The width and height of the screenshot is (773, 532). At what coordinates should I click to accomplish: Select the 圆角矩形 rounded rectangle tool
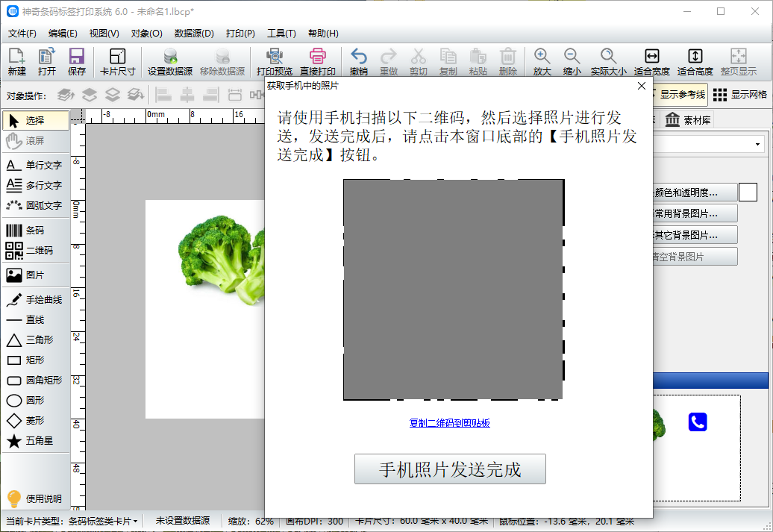click(36, 380)
